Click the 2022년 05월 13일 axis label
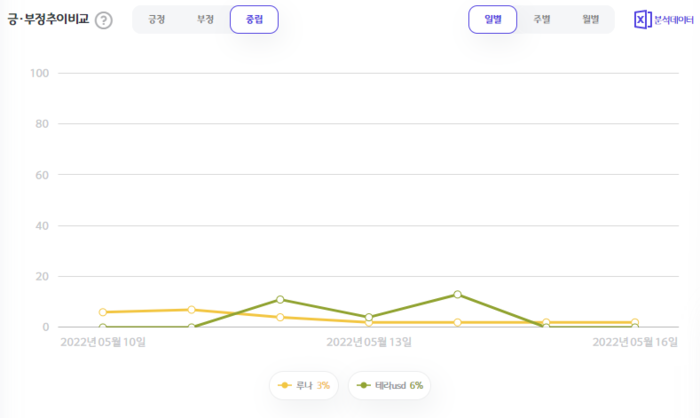Image resolution: width=700 pixels, height=418 pixels. tap(369, 342)
